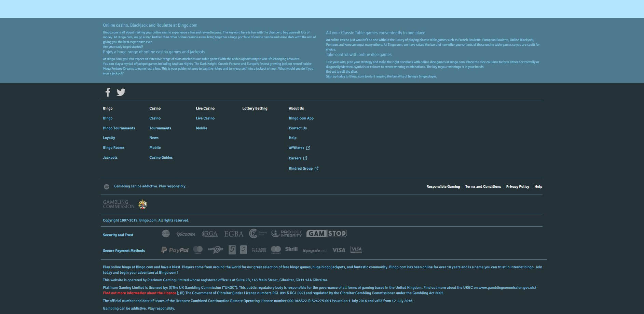644x314 pixels.
Task: Click the bold Casino column heading
Action: [155, 109]
